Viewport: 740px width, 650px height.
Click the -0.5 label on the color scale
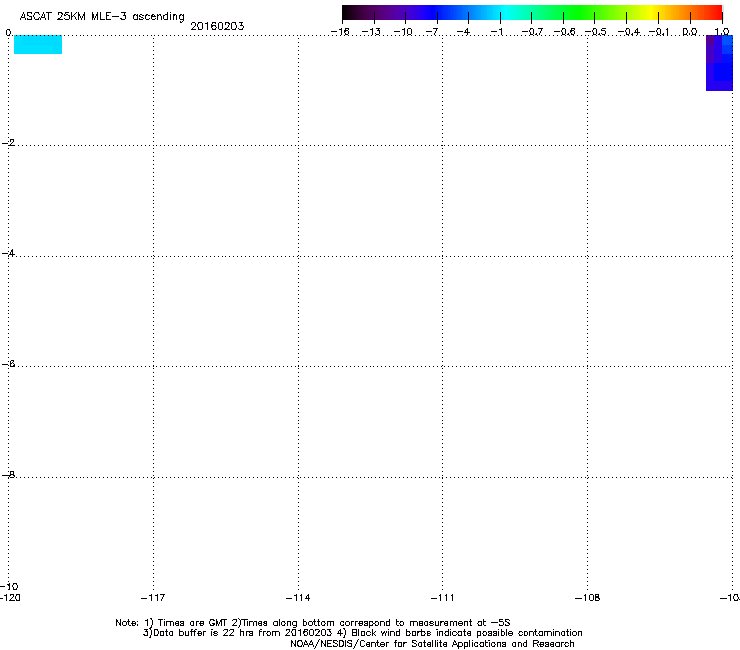(596, 32)
